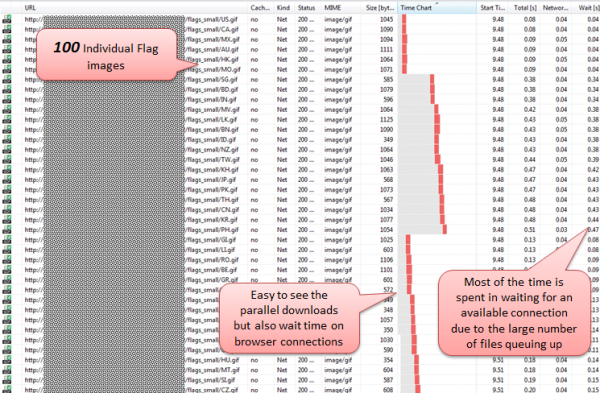Click the image icon beside the US.gif row
The width and height of the screenshot is (600, 393).
click(7, 19)
